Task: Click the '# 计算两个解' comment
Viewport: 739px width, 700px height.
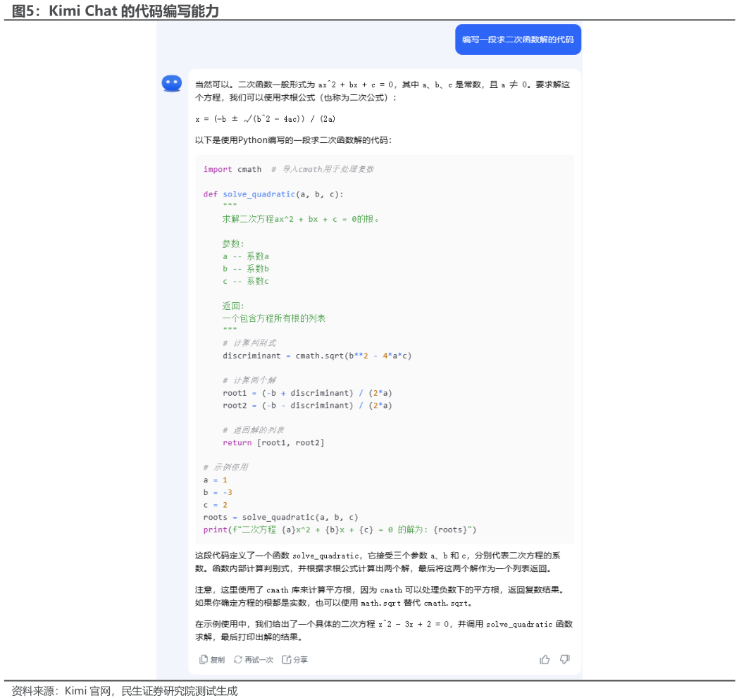Action: pos(249,380)
